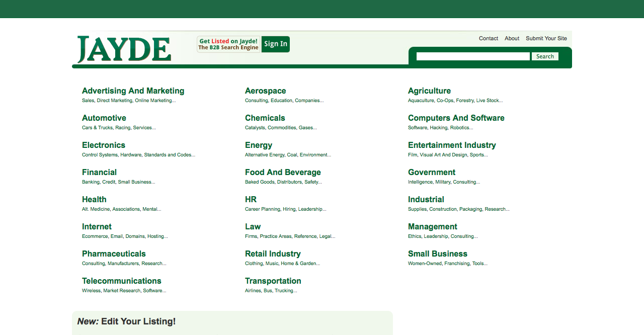Viewport: 644px width, 335px height.
Task: View the Pharmaceuticals category
Action: coord(114,254)
